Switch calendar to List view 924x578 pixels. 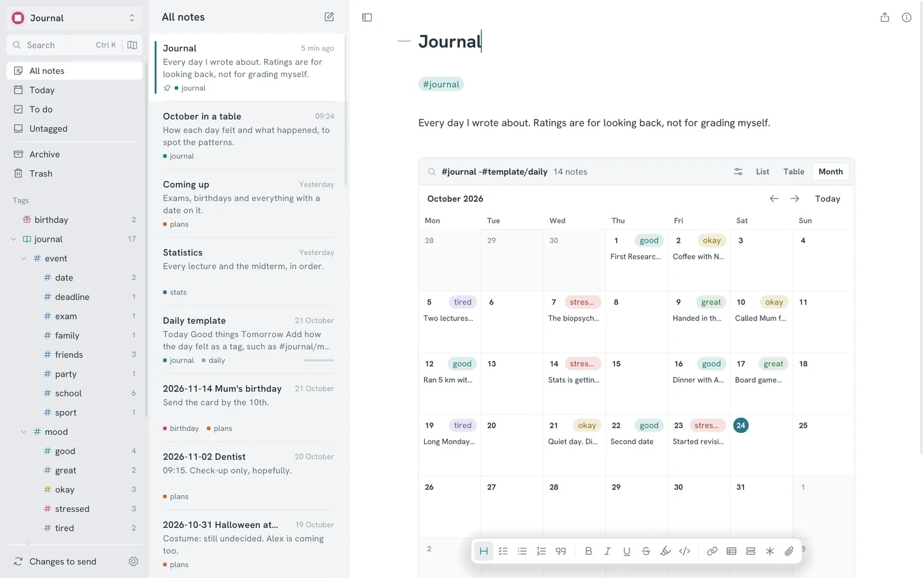pos(762,171)
